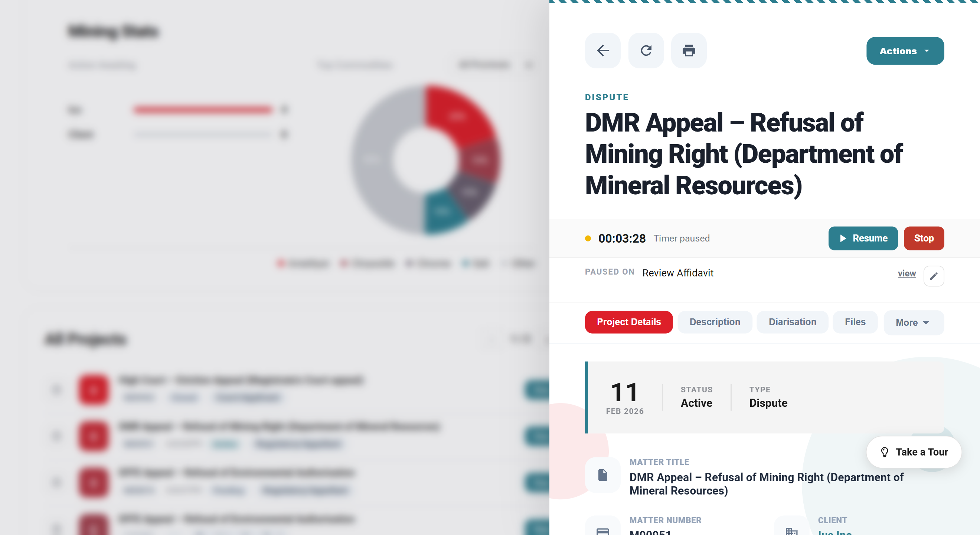Stop the timer
This screenshot has width=980, height=535.
point(924,239)
